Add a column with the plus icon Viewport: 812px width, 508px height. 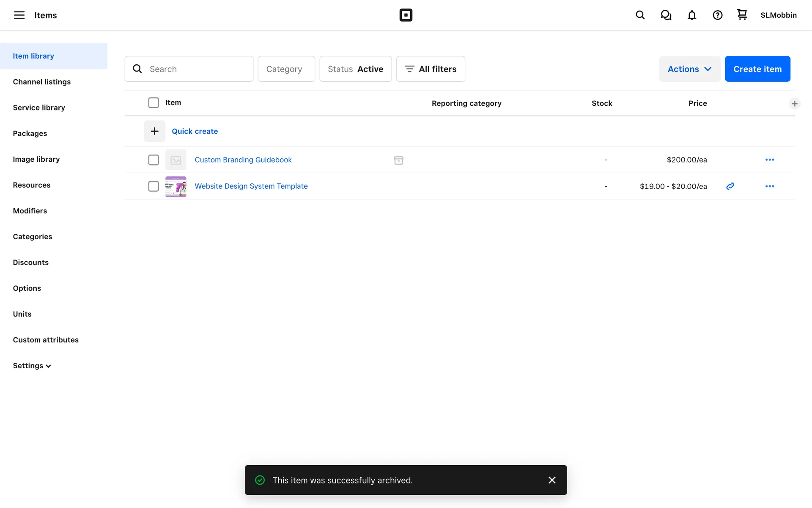794,104
